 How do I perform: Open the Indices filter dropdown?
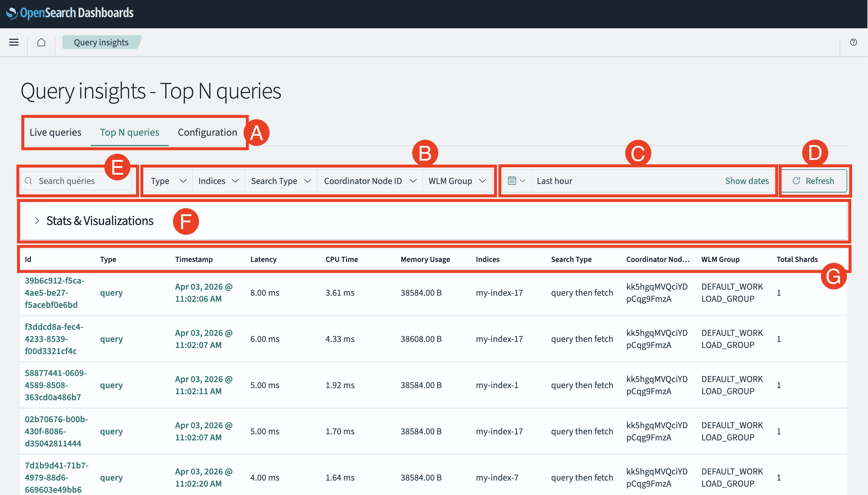pyautogui.click(x=218, y=181)
